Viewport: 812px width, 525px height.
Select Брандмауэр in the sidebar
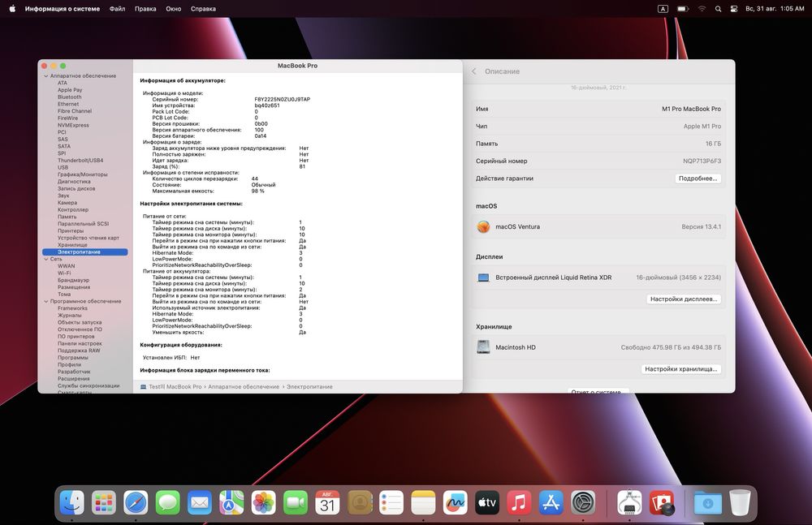click(x=73, y=280)
